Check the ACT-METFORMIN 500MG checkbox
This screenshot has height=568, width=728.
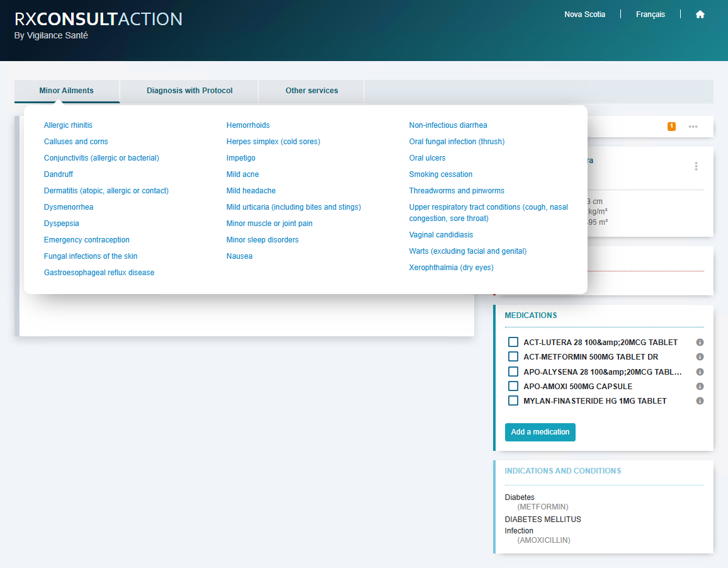[x=513, y=356]
